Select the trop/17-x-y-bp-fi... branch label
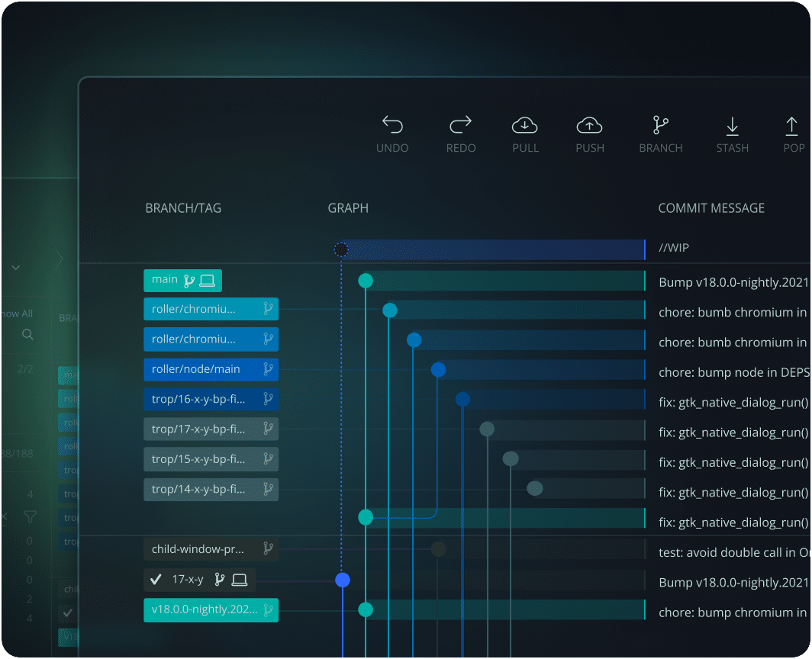The image size is (812, 659). [x=211, y=429]
